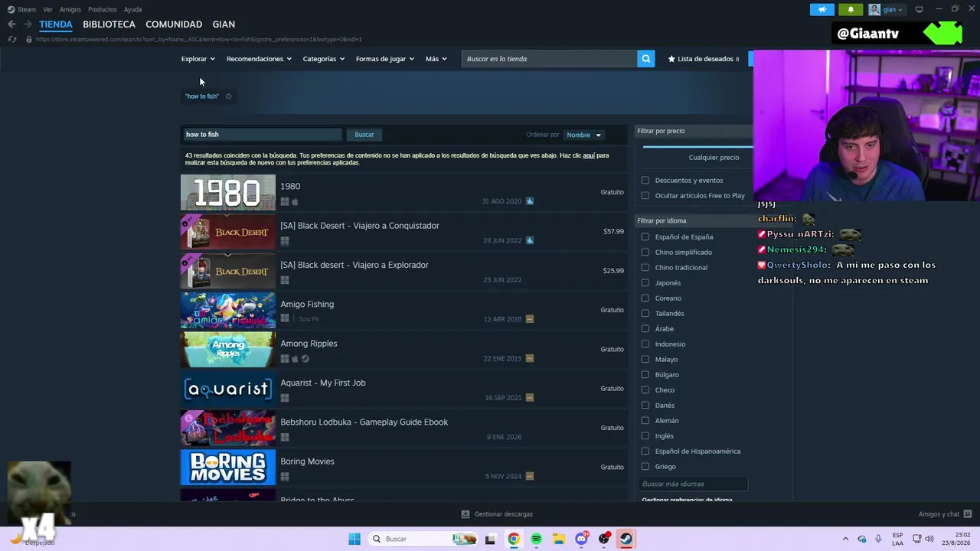Open the Categorías dropdown menu
The width and height of the screenshot is (980, 551).
pos(323,59)
